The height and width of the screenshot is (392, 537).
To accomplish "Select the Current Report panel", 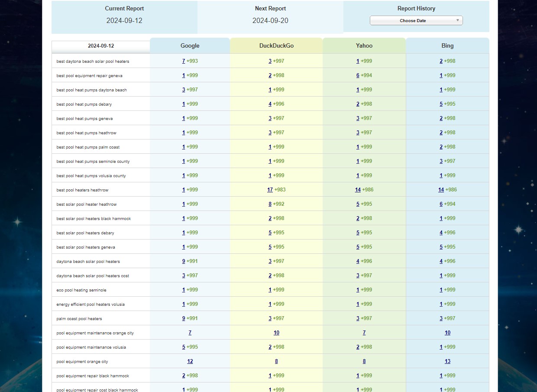I will tap(124, 17).
